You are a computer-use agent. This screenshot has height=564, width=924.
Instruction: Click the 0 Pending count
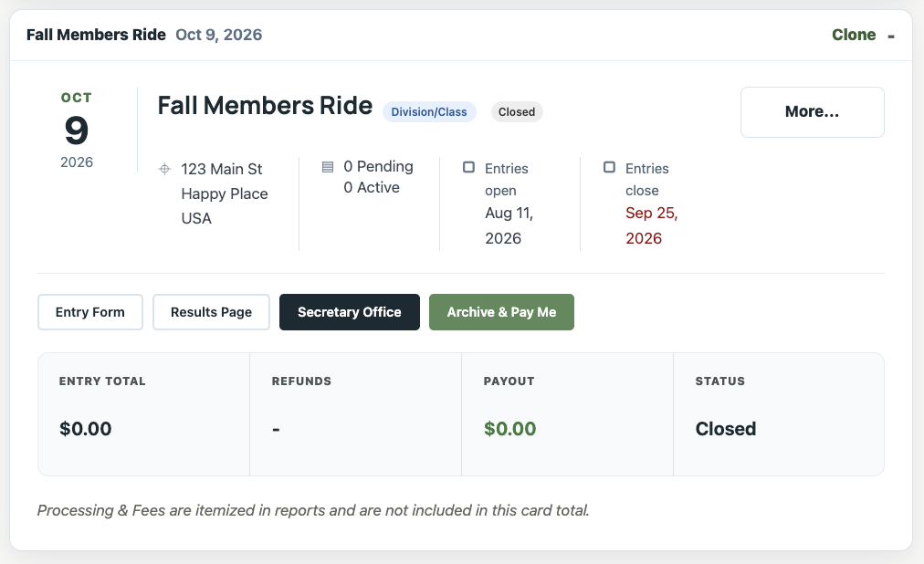(x=378, y=167)
